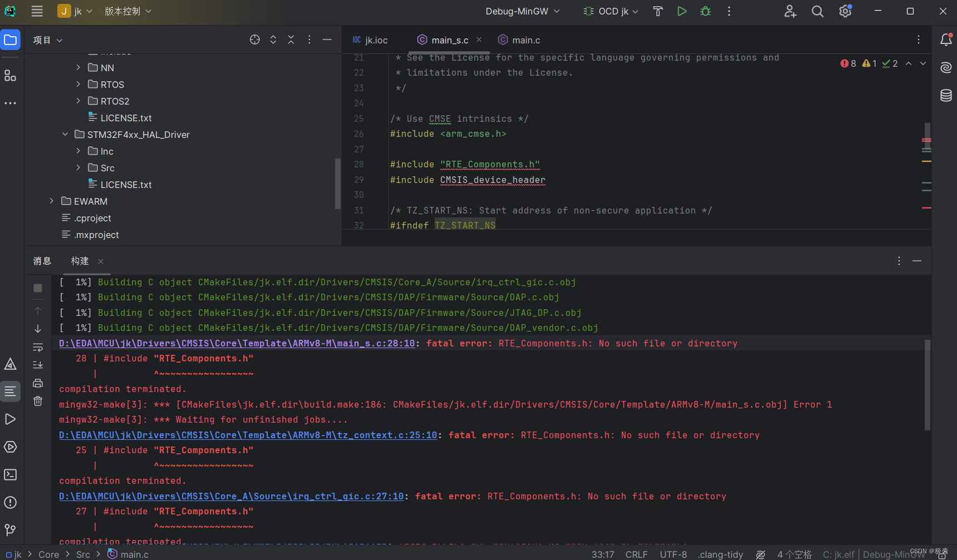The width and height of the screenshot is (957, 560).
Task: Open the CMake tool window
Action: 10,364
